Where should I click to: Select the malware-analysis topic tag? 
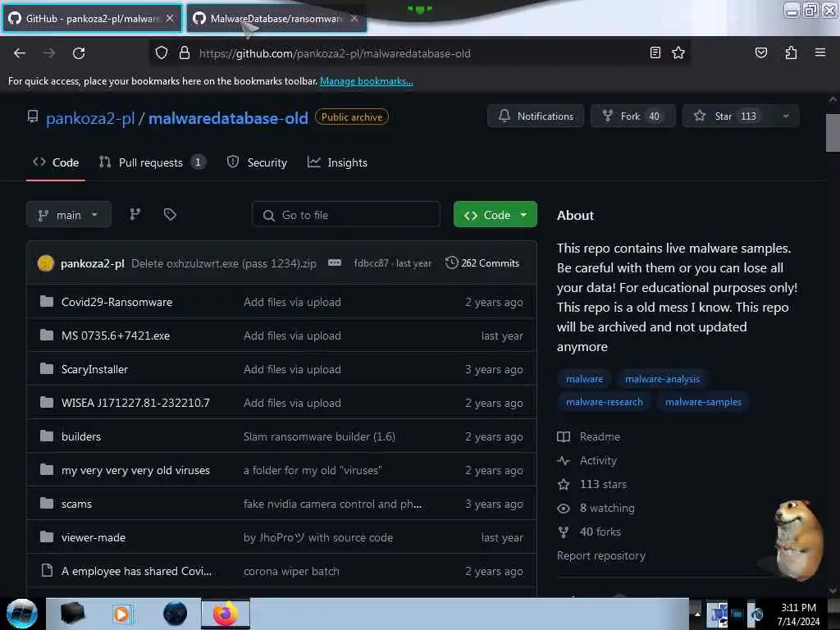pyautogui.click(x=662, y=379)
